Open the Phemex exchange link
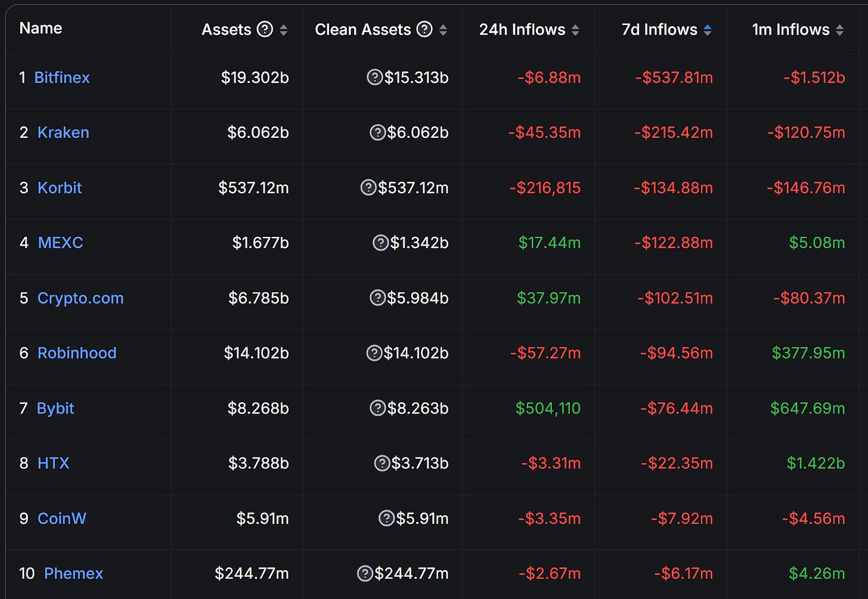 [73, 573]
